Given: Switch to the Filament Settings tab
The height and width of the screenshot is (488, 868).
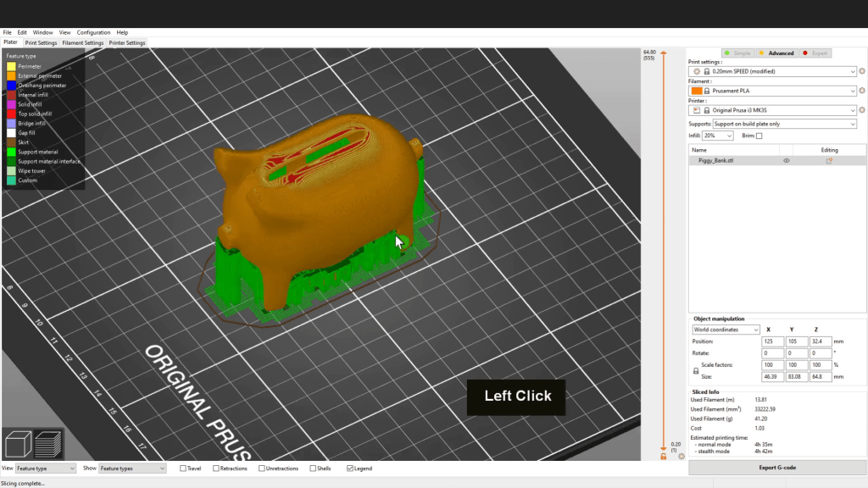Looking at the screenshot, I should click(83, 42).
